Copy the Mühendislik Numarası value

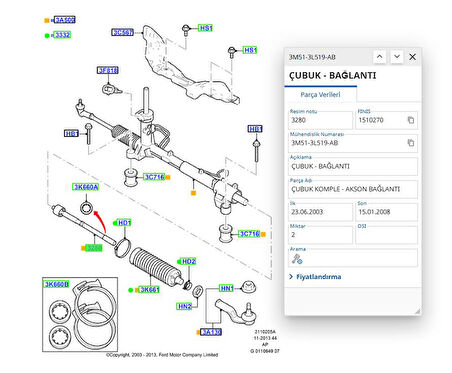[411, 143]
